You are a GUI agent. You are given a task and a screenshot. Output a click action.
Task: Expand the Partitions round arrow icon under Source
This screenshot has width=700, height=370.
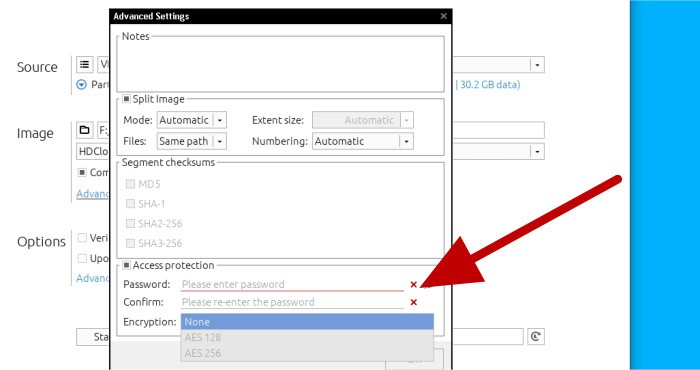pos(81,84)
